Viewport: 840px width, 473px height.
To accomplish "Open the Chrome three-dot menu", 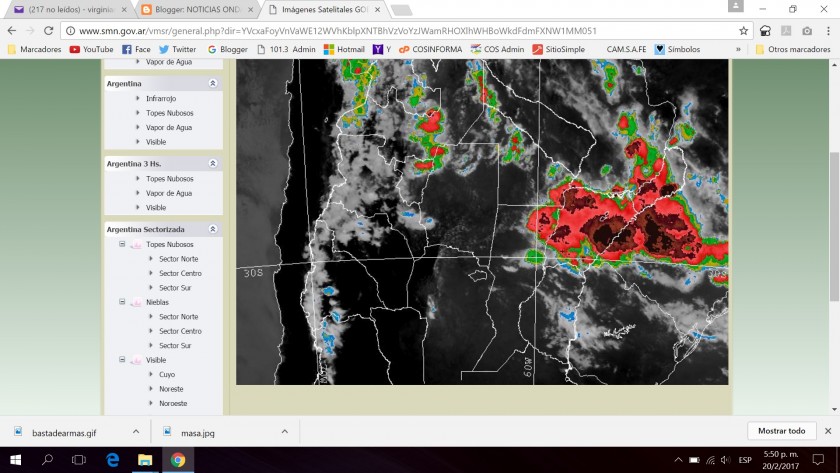I will click(827, 30).
